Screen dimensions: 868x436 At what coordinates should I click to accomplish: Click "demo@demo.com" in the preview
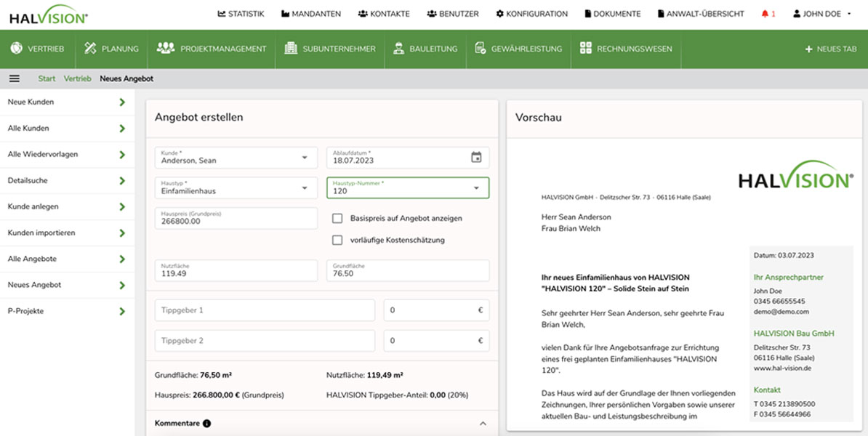tap(781, 312)
